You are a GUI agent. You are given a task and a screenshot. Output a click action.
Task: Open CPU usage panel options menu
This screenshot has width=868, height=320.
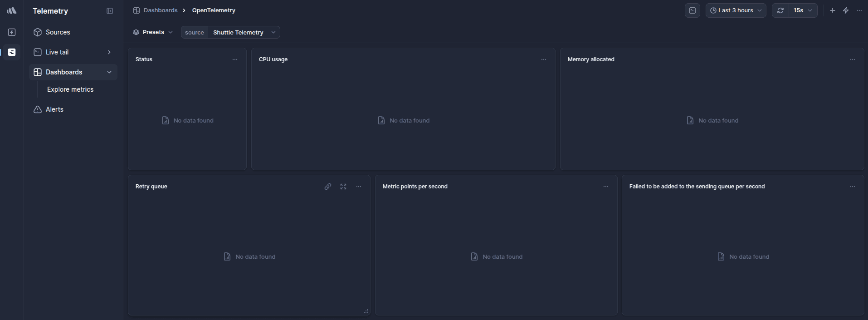(544, 59)
